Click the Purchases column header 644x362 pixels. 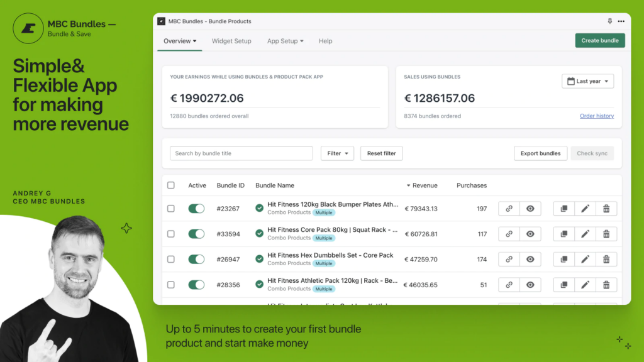[x=472, y=185]
